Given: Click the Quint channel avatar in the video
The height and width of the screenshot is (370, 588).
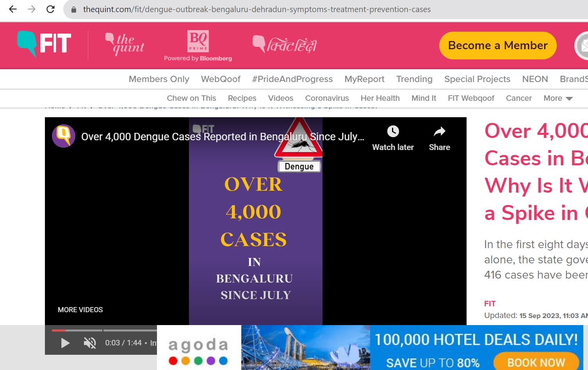Looking at the screenshot, I should pyautogui.click(x=64, y=136).
